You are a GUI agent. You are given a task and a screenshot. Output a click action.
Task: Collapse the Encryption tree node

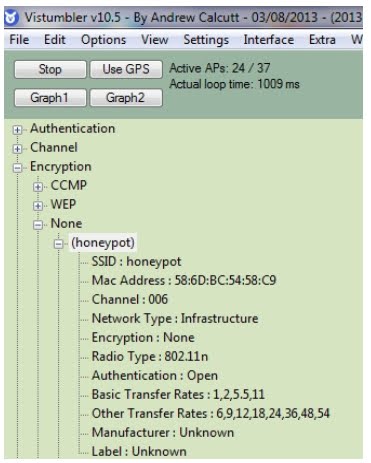[17, 168]
